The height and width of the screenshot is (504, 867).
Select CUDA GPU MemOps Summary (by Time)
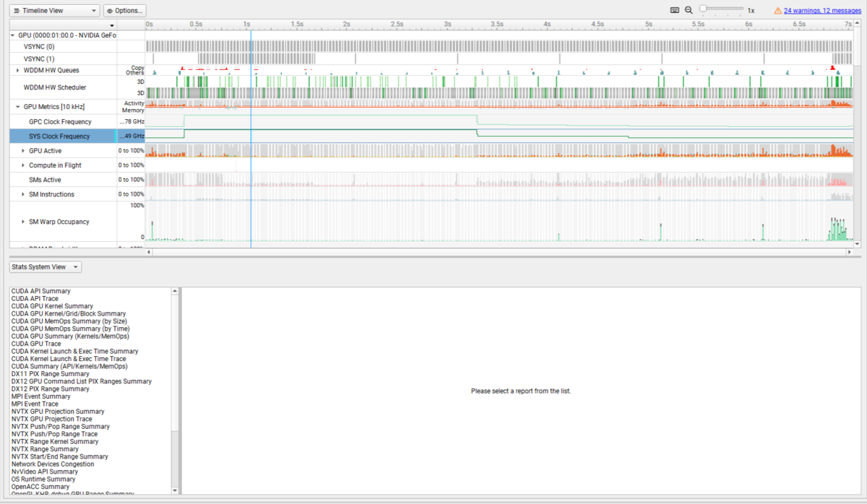tap(70, 329)
